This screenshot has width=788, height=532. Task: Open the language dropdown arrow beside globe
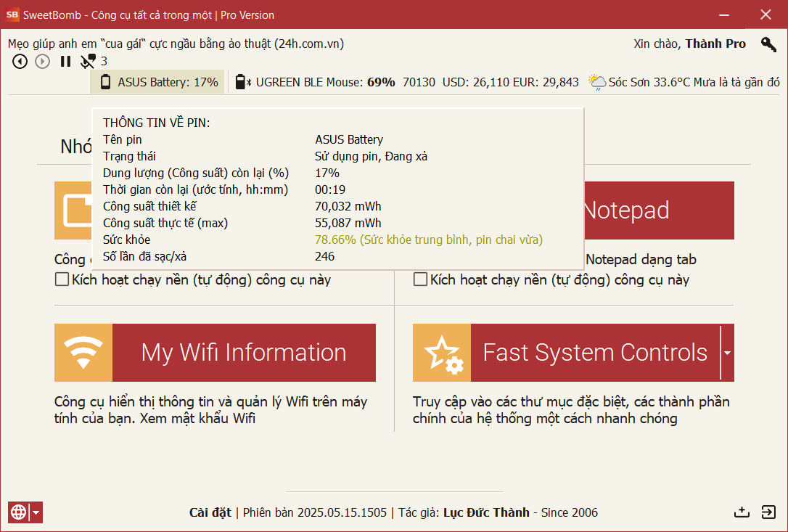(36, 512)
